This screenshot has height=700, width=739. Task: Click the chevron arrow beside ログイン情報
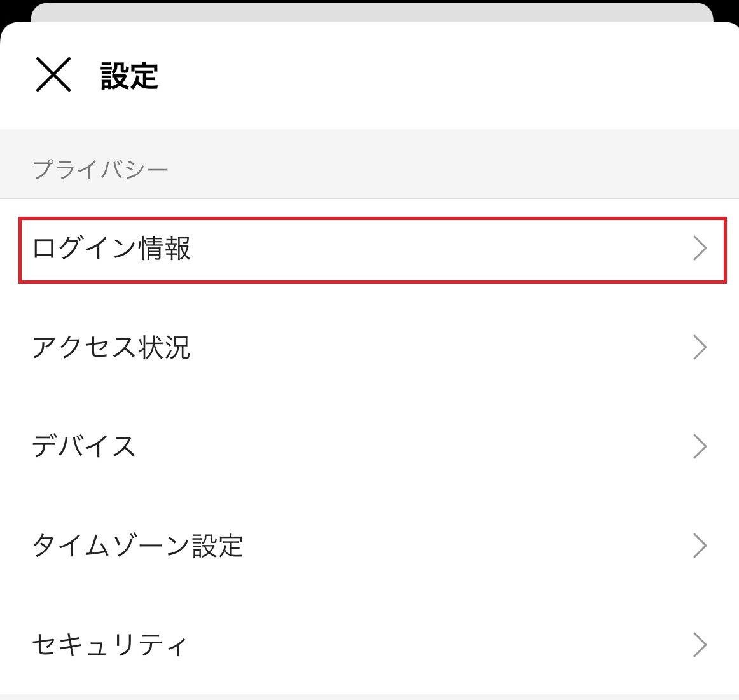click(700, 249)
